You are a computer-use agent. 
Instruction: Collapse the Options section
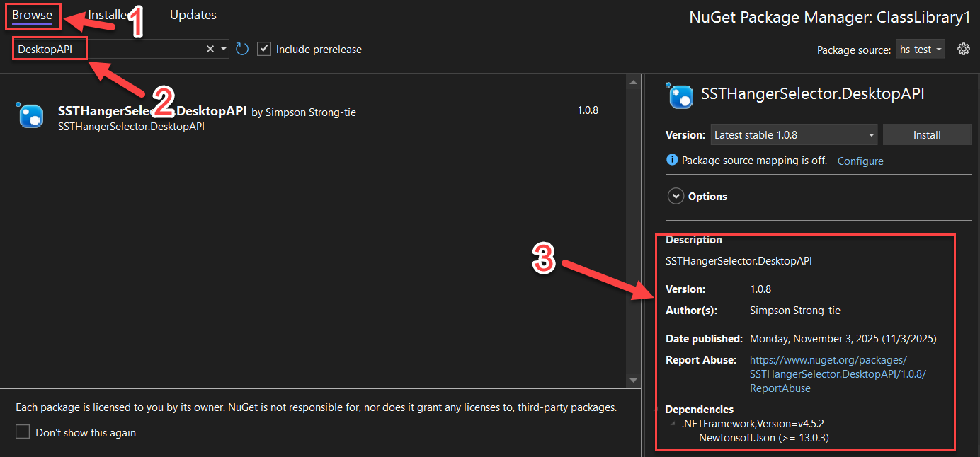(x=676, y=196)
